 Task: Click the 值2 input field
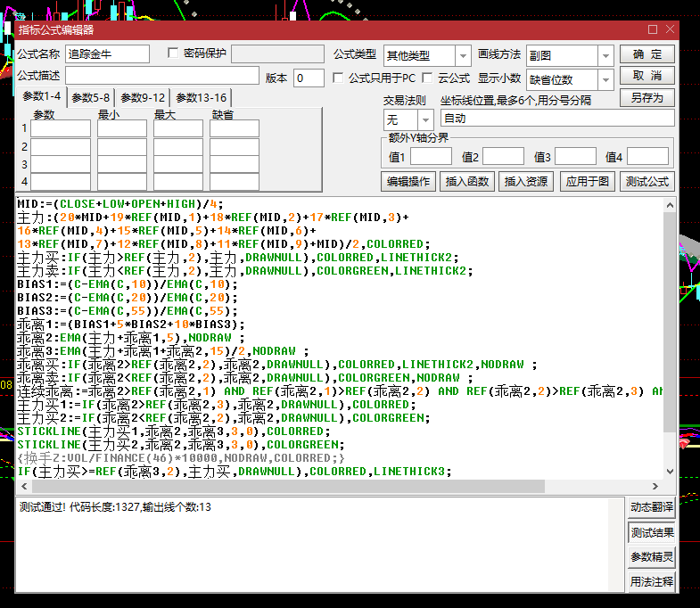(x=503, y=157)
